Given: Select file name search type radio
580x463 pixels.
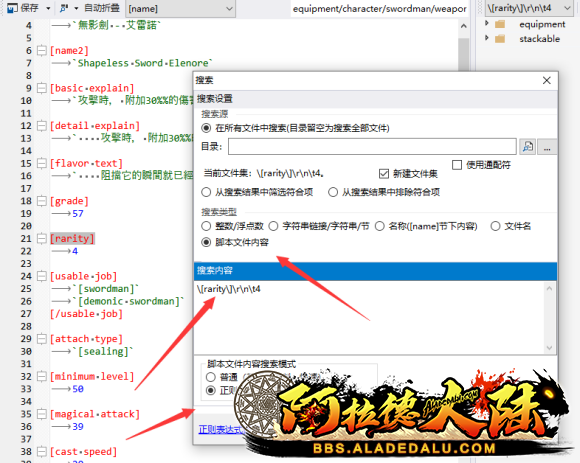Looking at the screenshot, I should click(495, 226).
